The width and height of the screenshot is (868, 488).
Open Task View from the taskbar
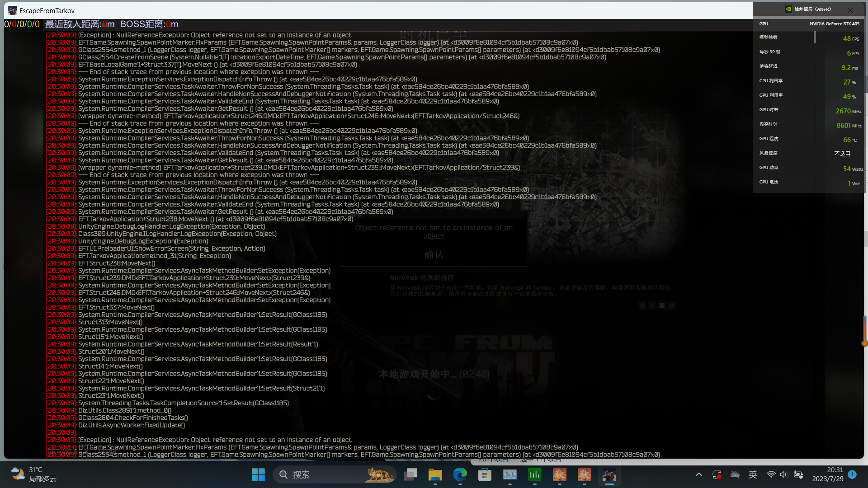(410, 475)
